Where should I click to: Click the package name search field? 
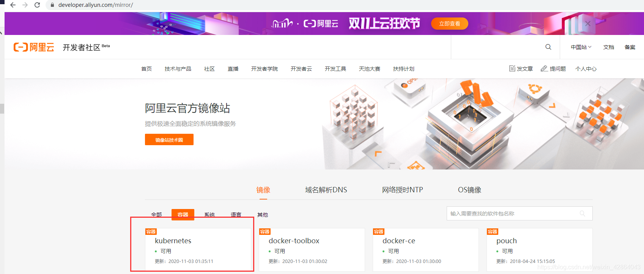(520, 214)
